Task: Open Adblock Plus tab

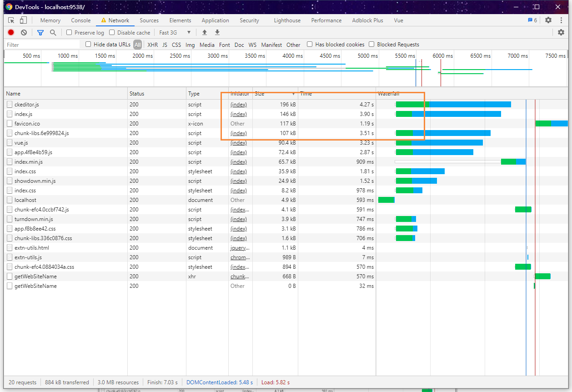Action: tap(367, 20)
